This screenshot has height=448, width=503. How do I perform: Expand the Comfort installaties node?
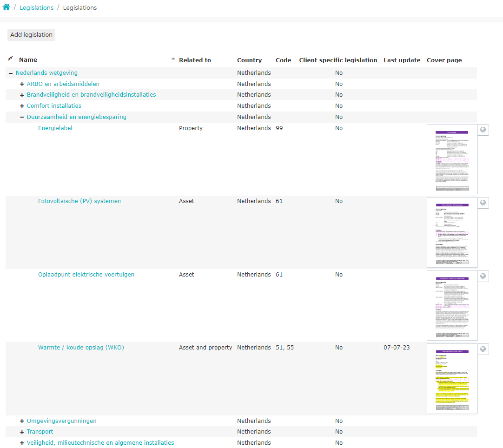click(x=22, y=106)
